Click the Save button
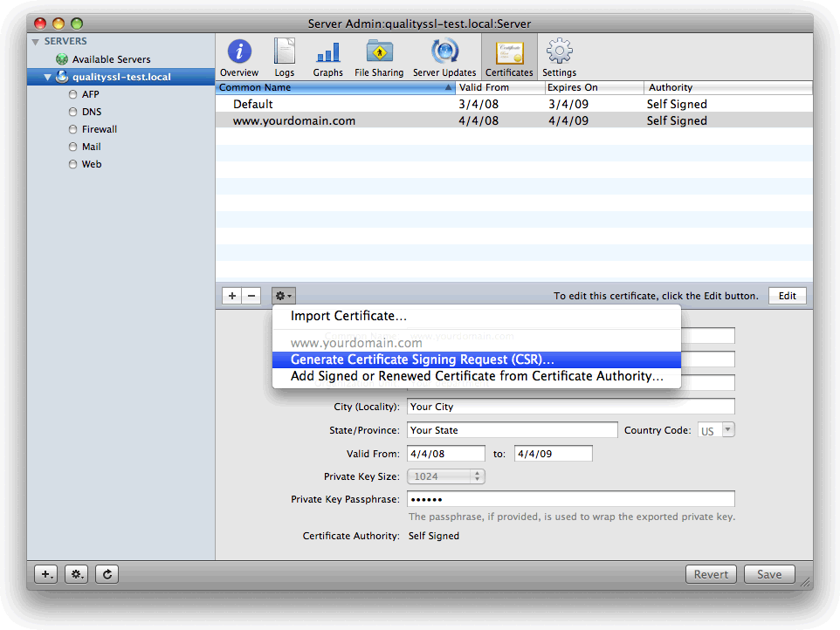The height and width of the screenshot is (630, 840). 769,574
